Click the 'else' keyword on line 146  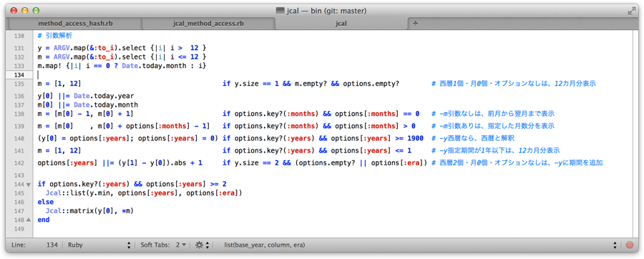click(x=45, y=202)
